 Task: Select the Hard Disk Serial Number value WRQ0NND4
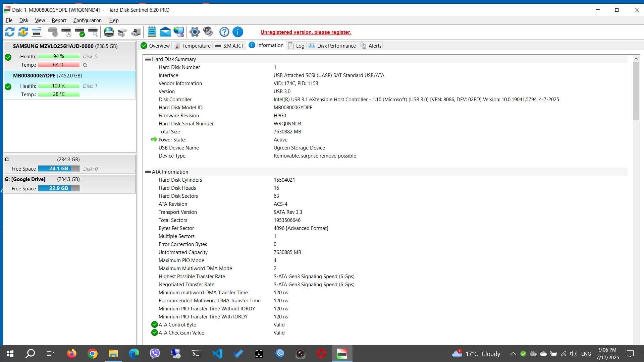287,124
